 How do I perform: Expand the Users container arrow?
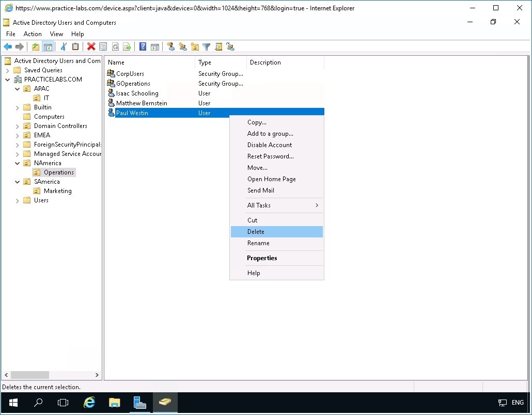coord(18,201)
